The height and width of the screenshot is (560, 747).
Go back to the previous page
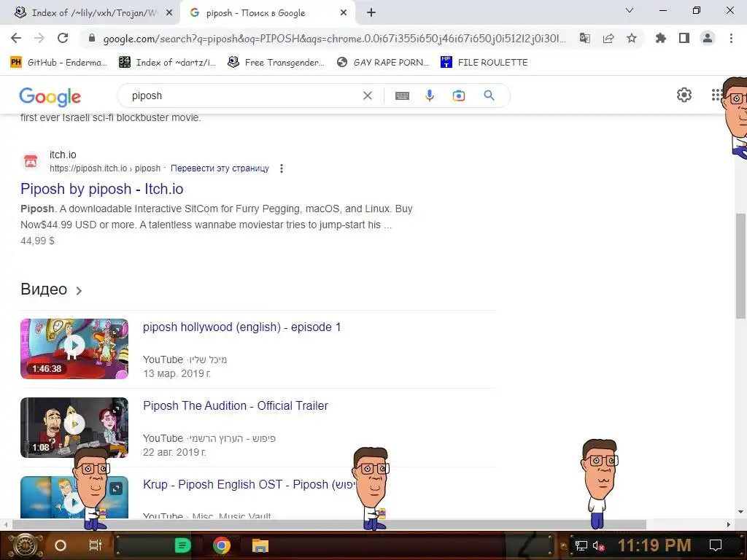click(16, 38)
